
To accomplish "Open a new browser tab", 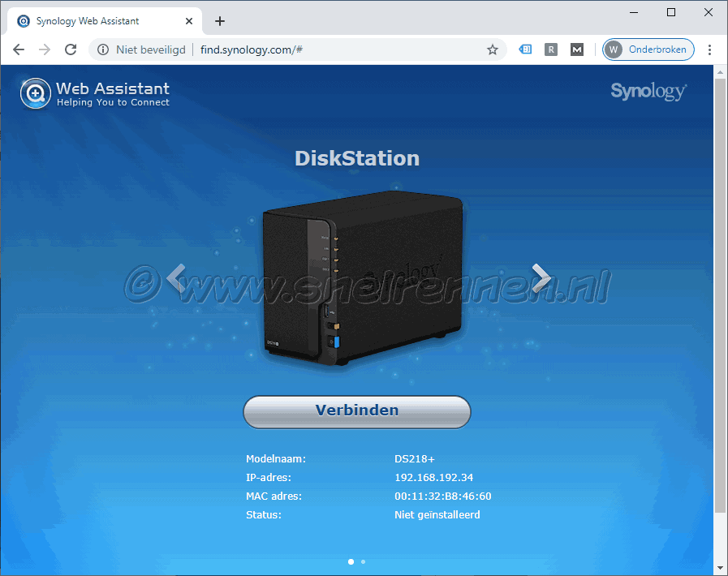I will coord(220,21).
